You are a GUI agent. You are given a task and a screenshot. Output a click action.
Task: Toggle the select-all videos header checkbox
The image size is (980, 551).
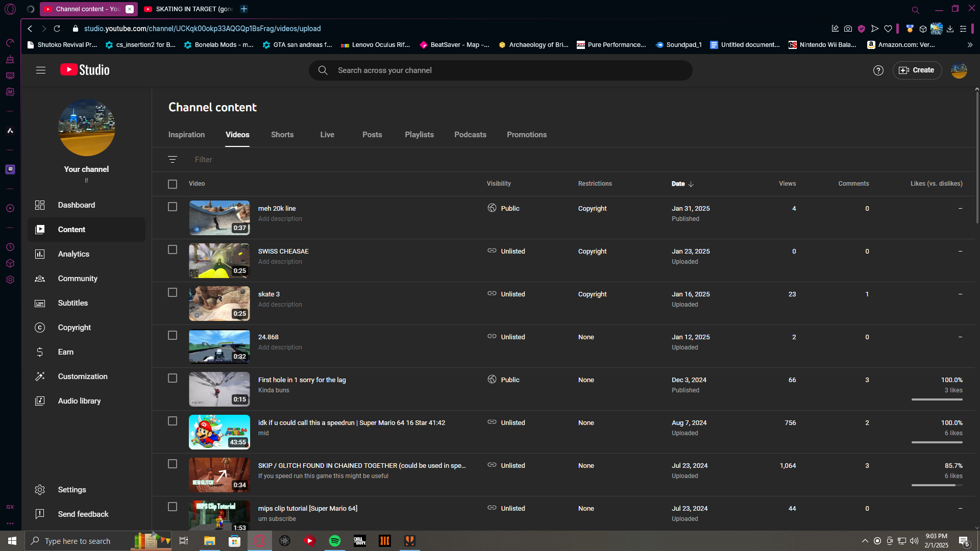(173, 184)
